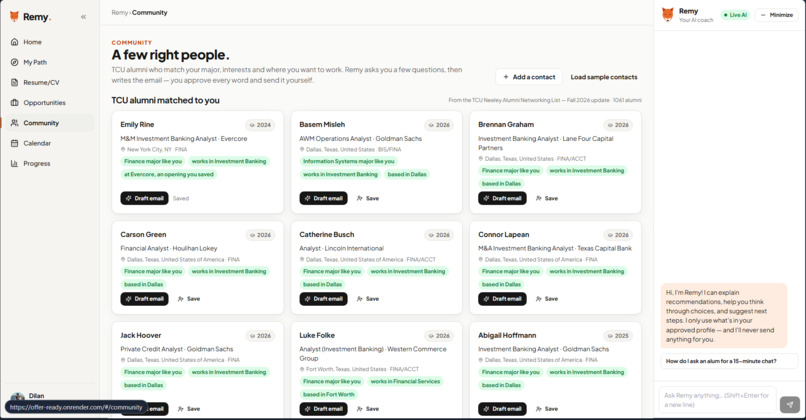The height and width of the screenshot is (420, 806).
Task: Focus the Ask Remy anything input
Action: (717, 400)
